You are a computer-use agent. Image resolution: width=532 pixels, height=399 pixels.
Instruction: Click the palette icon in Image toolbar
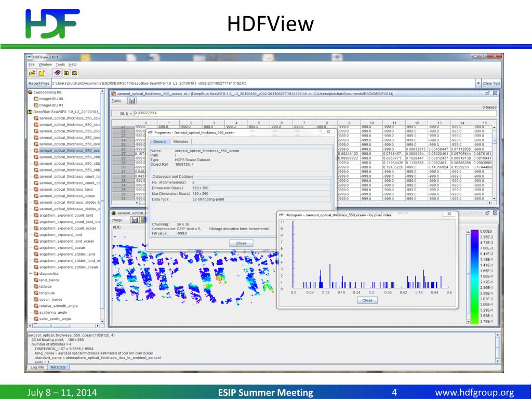pos(143,220)
